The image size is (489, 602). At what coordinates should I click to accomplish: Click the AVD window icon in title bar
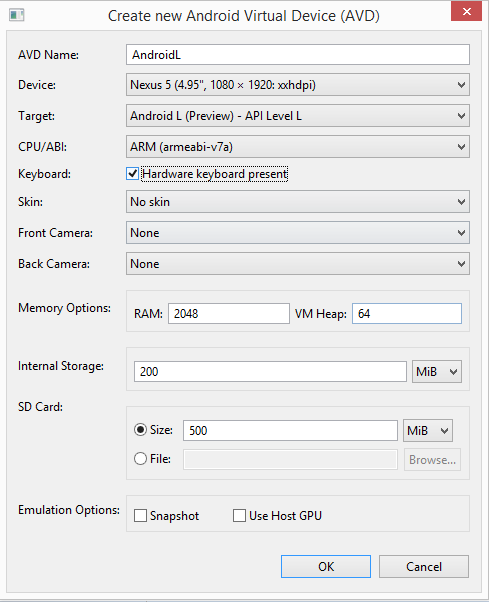click(x=17, y=15)
